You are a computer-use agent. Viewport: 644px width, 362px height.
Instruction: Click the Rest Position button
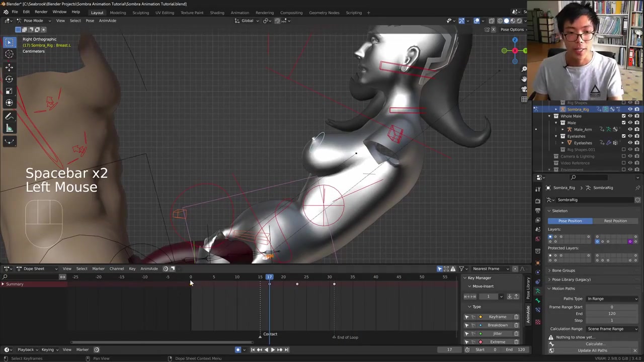tap(615, 221)
